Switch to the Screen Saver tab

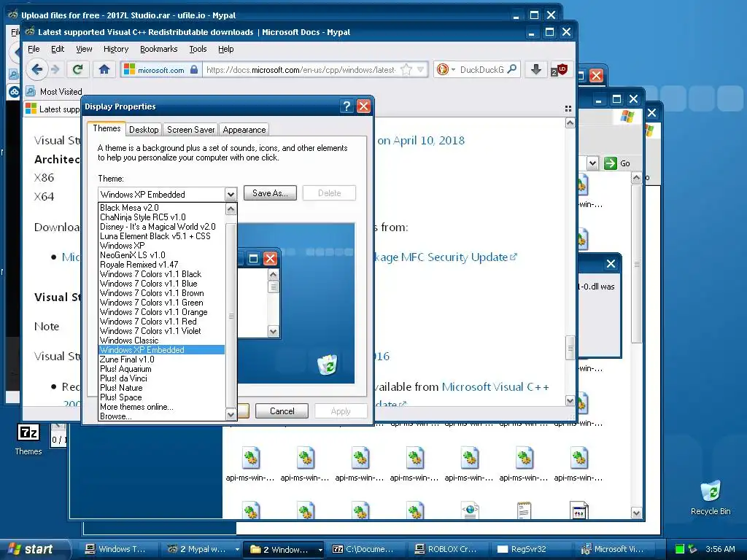(x=190, y=130)
